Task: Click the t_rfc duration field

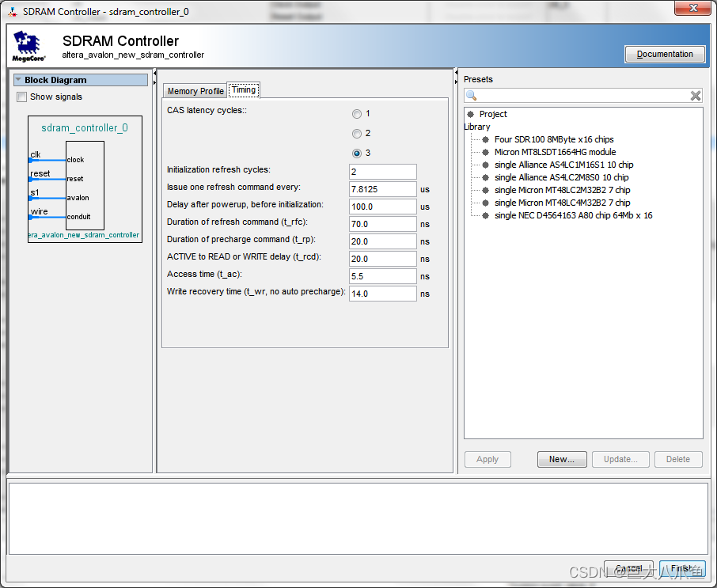Action: (x=383, y=224)
